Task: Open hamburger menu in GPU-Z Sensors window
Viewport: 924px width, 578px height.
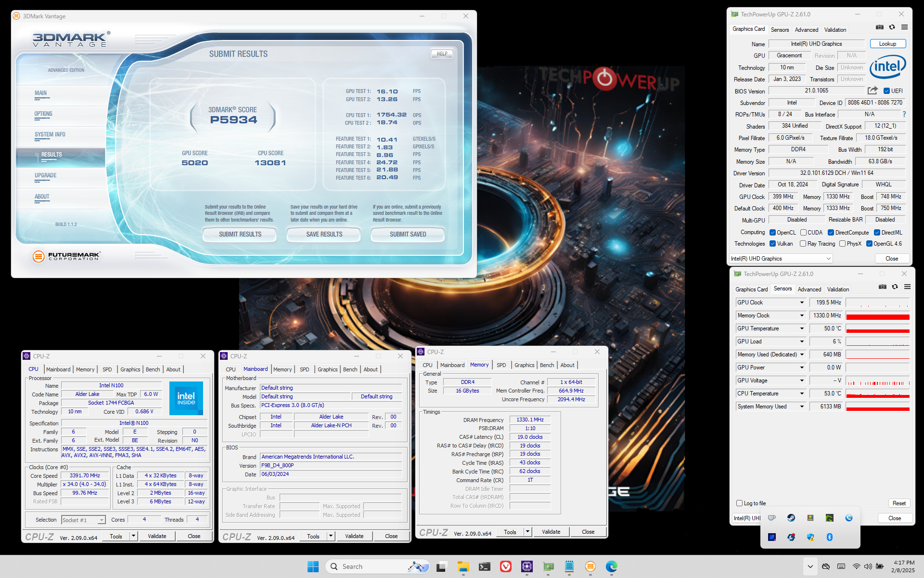Action: [907, 287]
